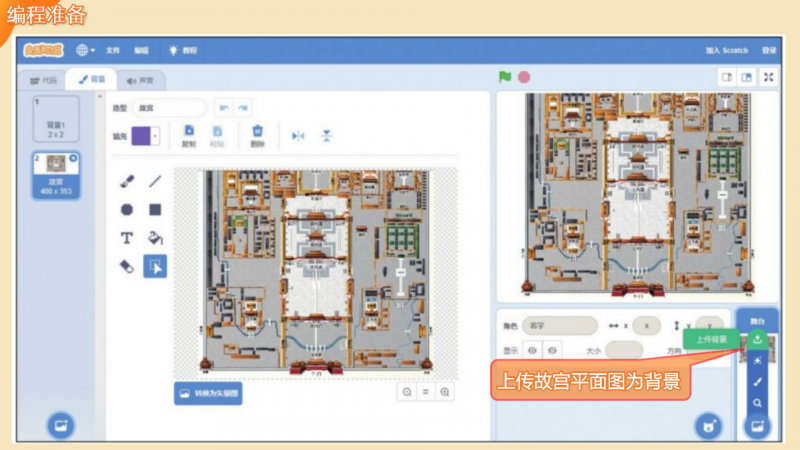Select the Eraser tool
This screenshot has width=800, height=450.
tap(127, 266)
